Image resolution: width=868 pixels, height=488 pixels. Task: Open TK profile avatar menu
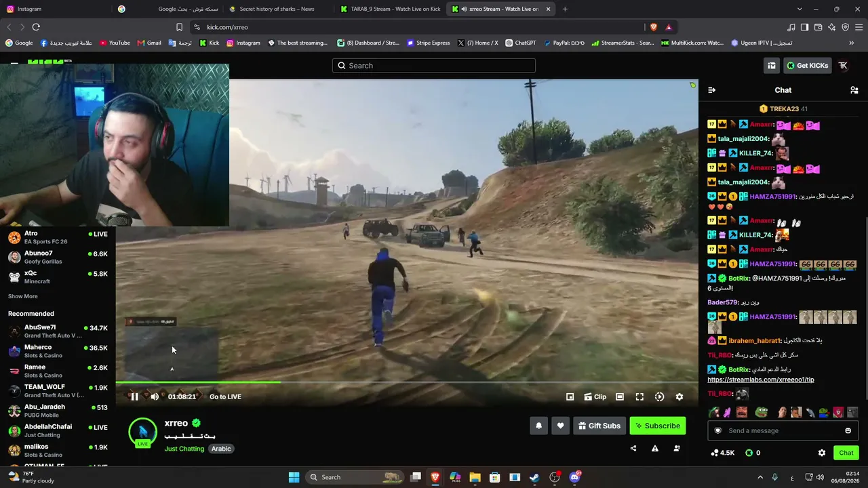(x=844, y=66)
